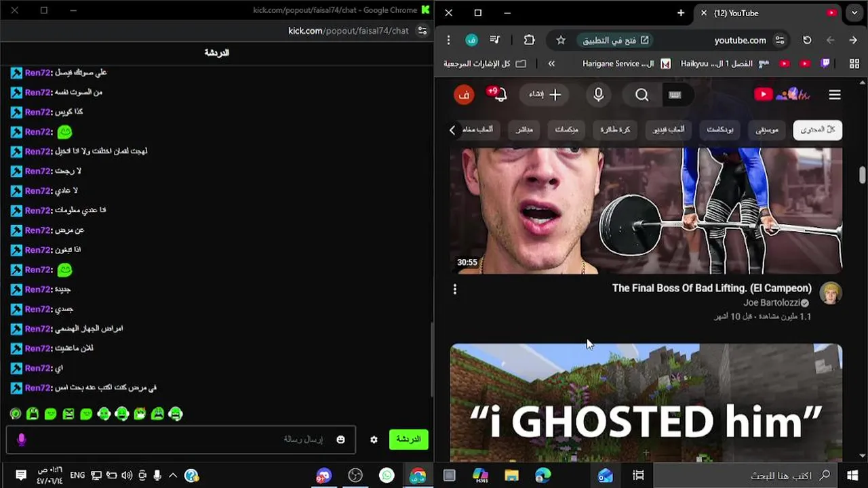This screenshot has width=868, height=488.
Task: Open Joe Bartolozzi channel name link
Action: pos(772,303)
